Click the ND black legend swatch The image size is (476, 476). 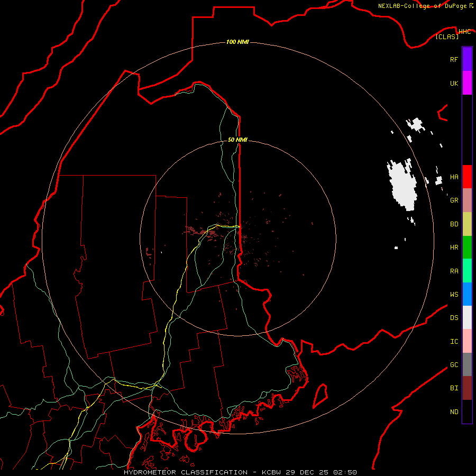pos(467,411)
